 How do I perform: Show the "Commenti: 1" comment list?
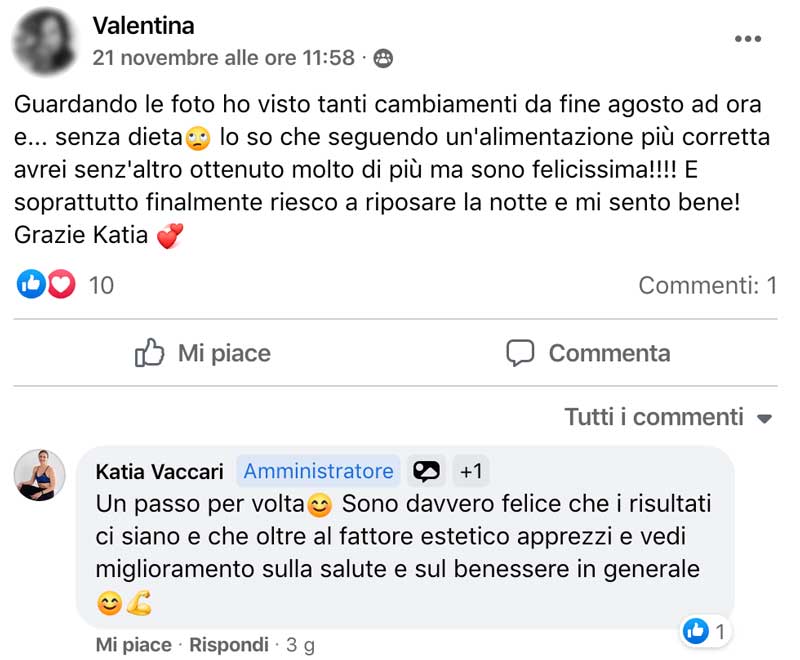(707, 285)
